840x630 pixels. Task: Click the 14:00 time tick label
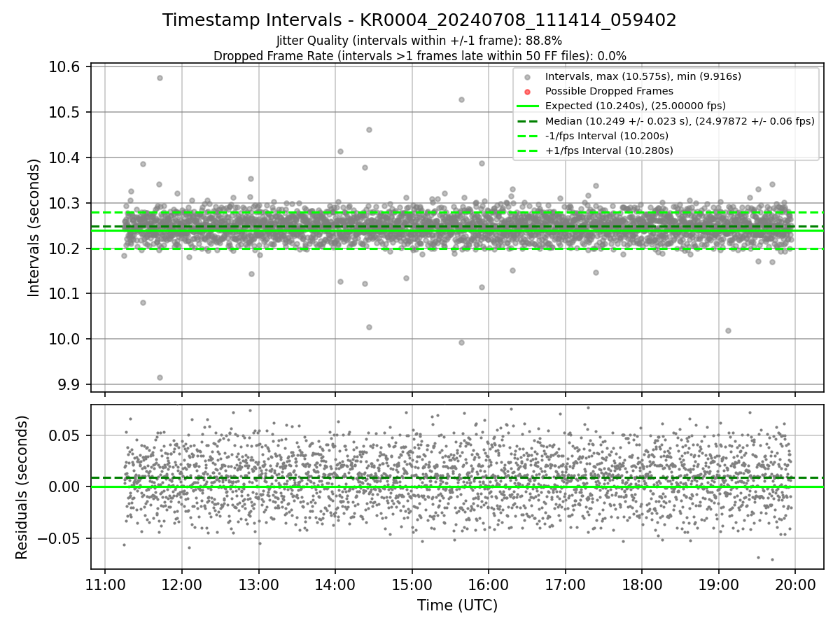tap(335, 584)
